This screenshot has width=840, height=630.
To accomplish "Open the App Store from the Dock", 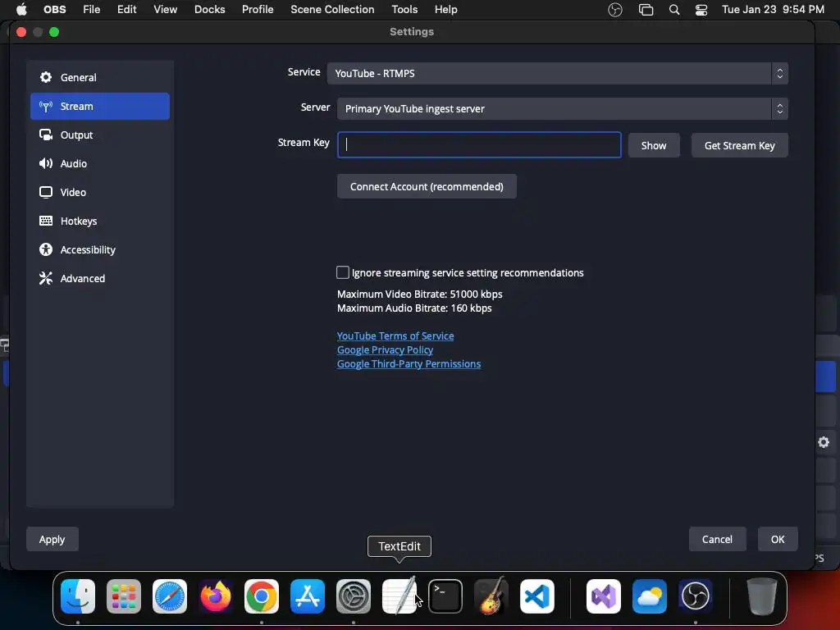I will (308, 596).
